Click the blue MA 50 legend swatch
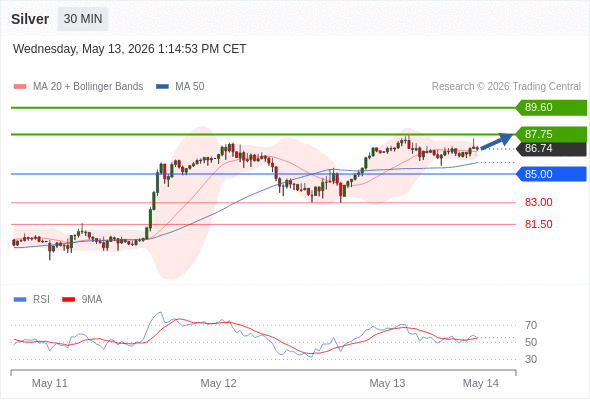 pos(162,87)
